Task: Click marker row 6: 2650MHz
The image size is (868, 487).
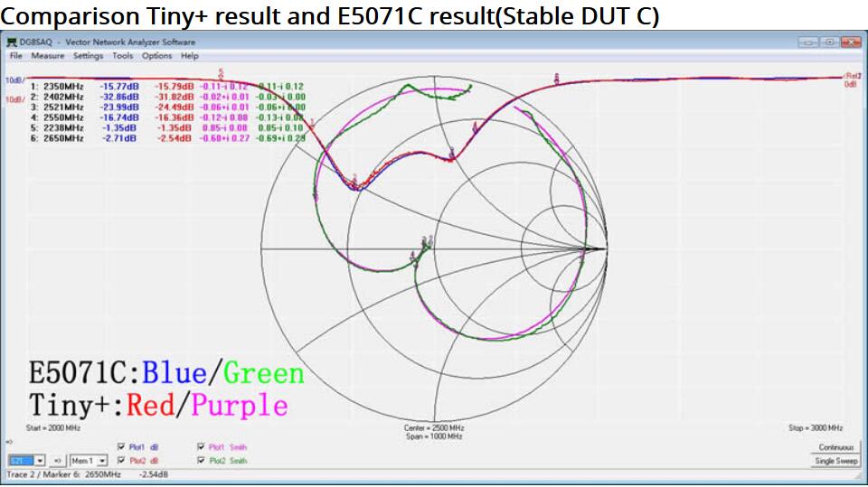Action: point(57,138)
